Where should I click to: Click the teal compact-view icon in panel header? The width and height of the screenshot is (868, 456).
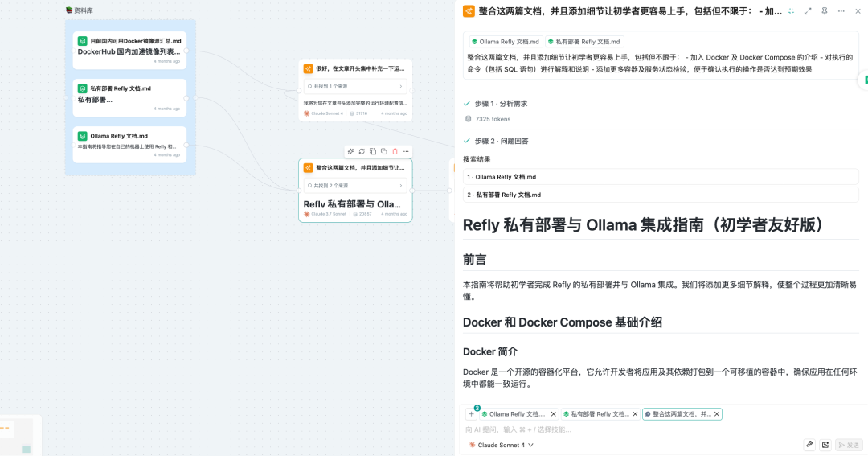coord(791,11)
